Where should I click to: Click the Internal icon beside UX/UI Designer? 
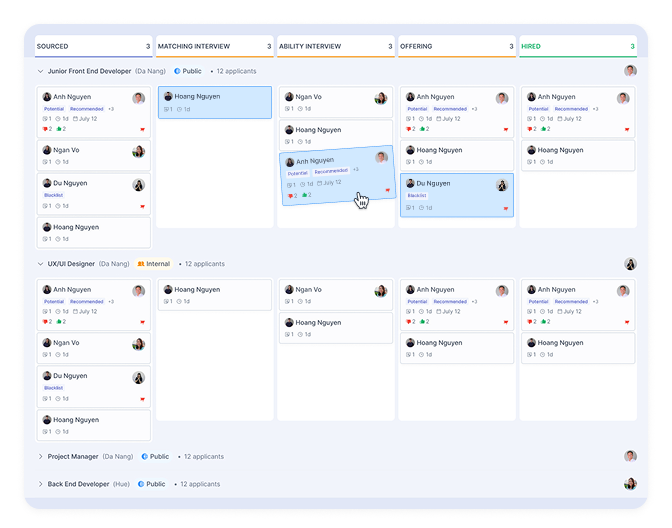pos(141,264)
